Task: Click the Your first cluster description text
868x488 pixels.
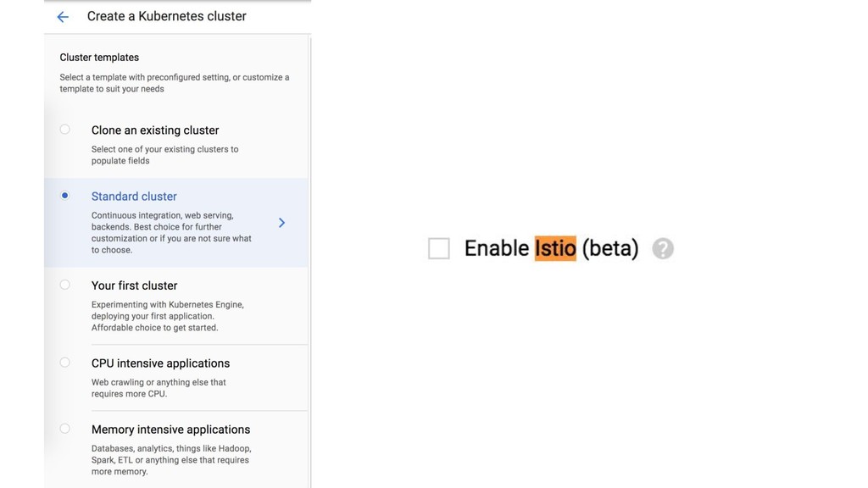Action: [x=168, y=316]
